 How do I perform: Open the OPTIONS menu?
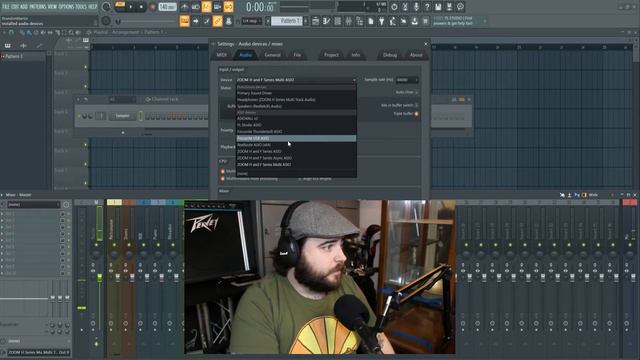click(67, 7)
